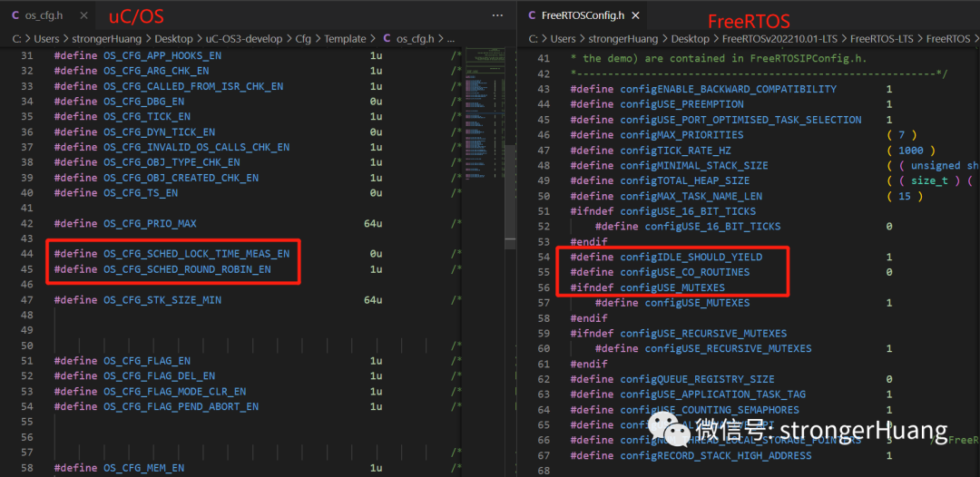Click configUSE_APPLICATION_TASK_TAG identifier
The height and width of the screenshot is (477, 980).
click(713, 394)
